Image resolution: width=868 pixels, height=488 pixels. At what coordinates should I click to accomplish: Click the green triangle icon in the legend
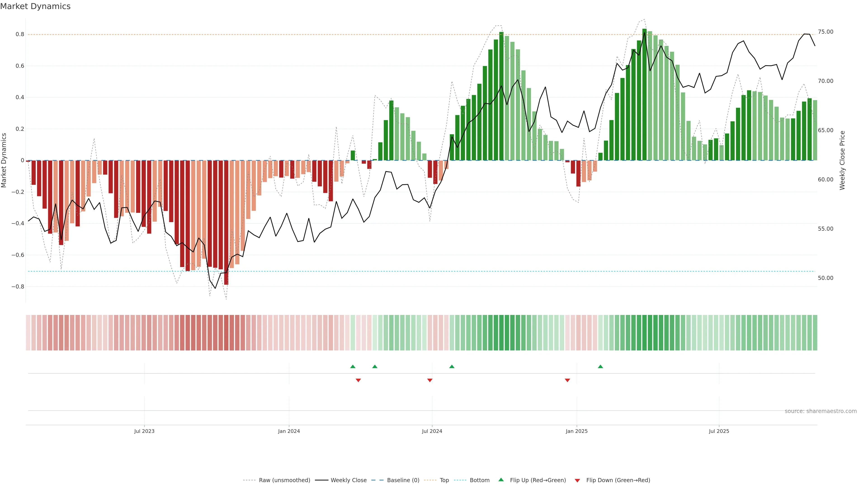501,480
